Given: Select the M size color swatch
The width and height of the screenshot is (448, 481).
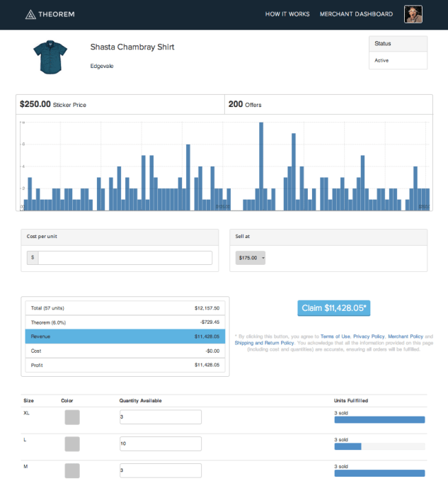Looking at the screenshot, I should click(x=71, y=470).
